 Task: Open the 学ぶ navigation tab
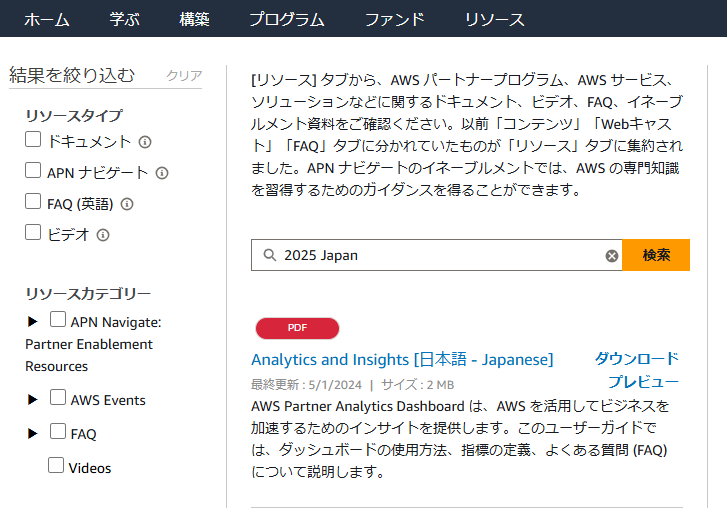click(x=124, y=19)
